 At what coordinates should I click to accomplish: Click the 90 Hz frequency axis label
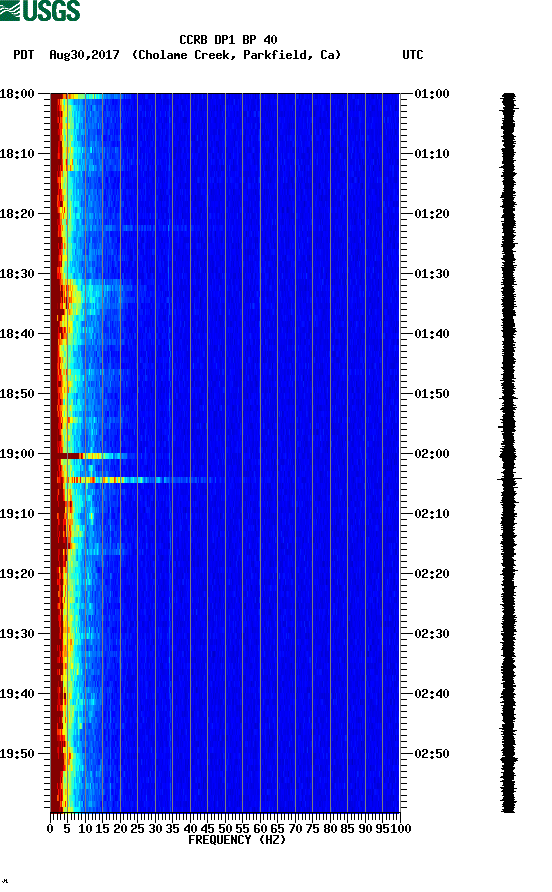click(x=365, y=829)
